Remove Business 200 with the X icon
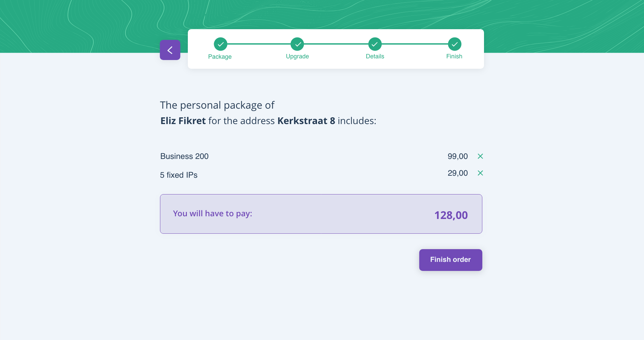This screenshot has width=644, height=340. tap(480, 156)
